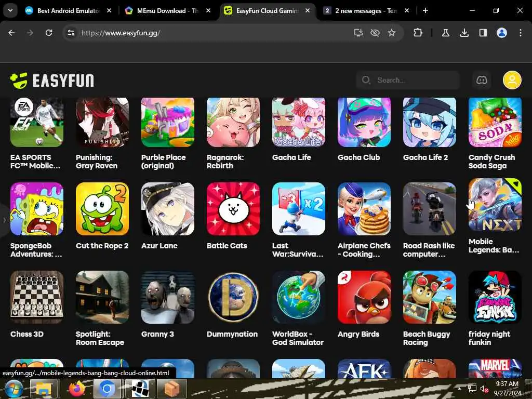Open the Discord icon in EasyFun header
This screenshot has width=532, height=399.
[x=482, y=80]
